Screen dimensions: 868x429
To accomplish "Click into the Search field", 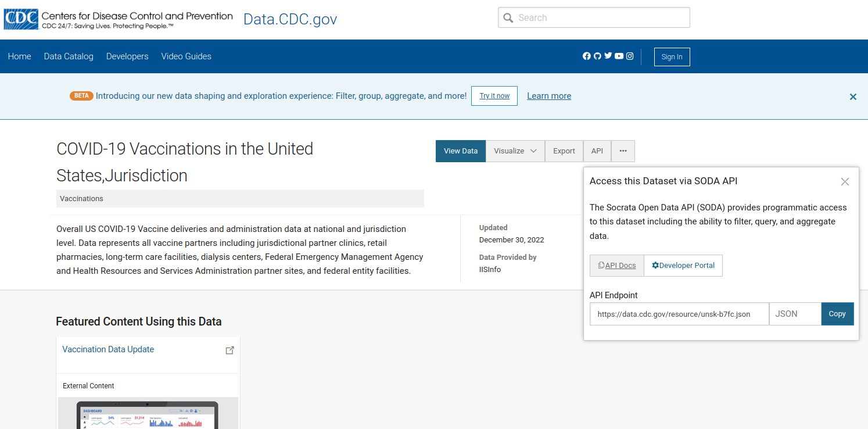I will click(594, 17).
